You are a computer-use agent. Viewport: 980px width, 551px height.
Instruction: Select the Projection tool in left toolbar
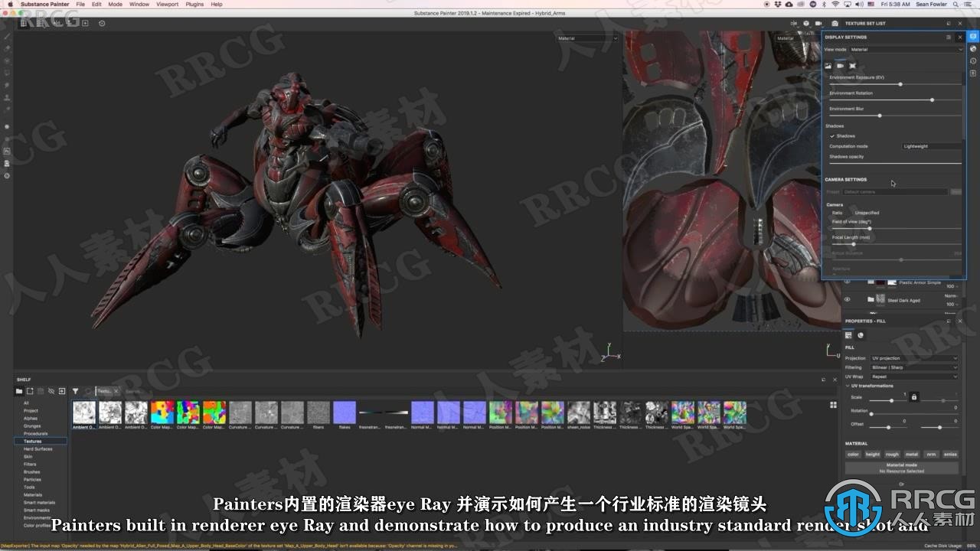[7, 60]
